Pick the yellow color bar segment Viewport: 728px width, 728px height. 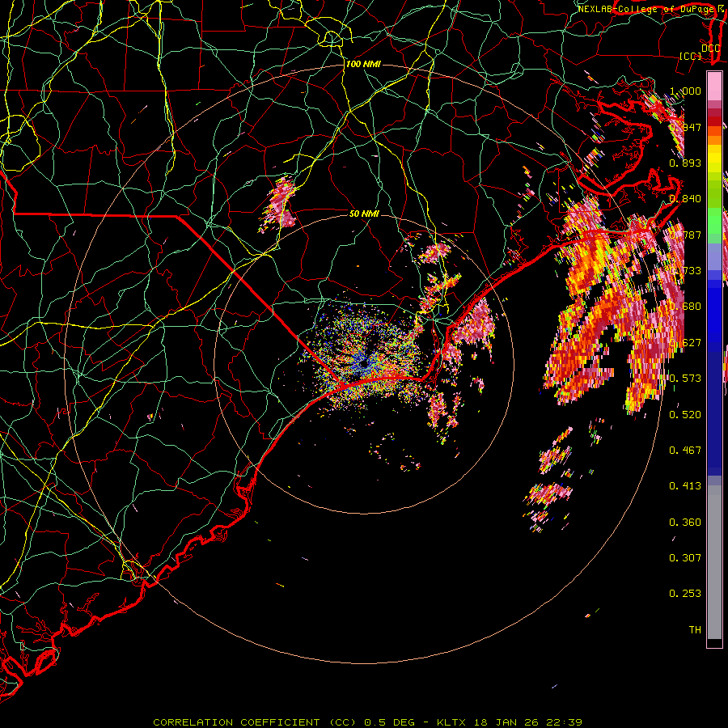(x=714, y=159)
